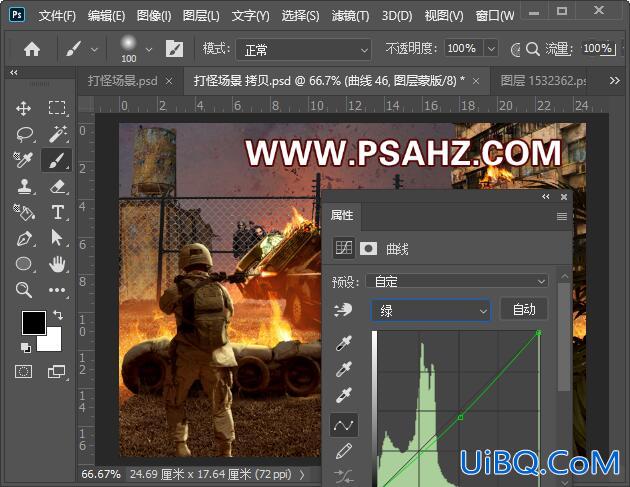Viewport: 630px width, 487px height.
Task: Change the screen mode
Action: coord(57,372)
